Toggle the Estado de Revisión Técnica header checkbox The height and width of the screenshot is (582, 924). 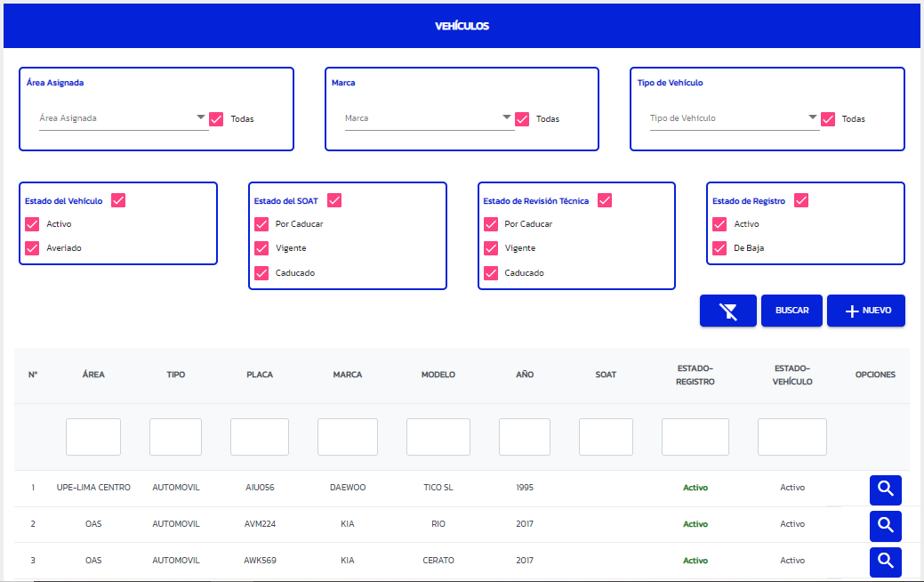(605, 200)
